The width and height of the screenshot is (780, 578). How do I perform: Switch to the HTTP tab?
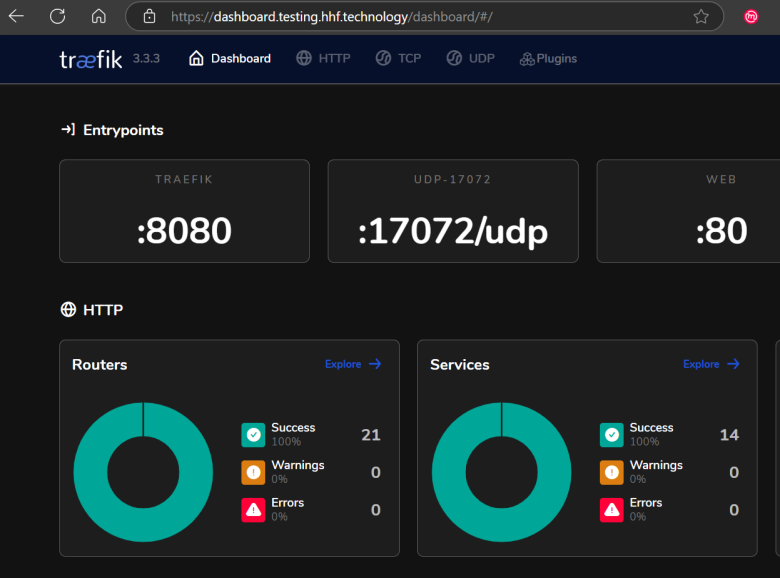(x=323, y=59)
